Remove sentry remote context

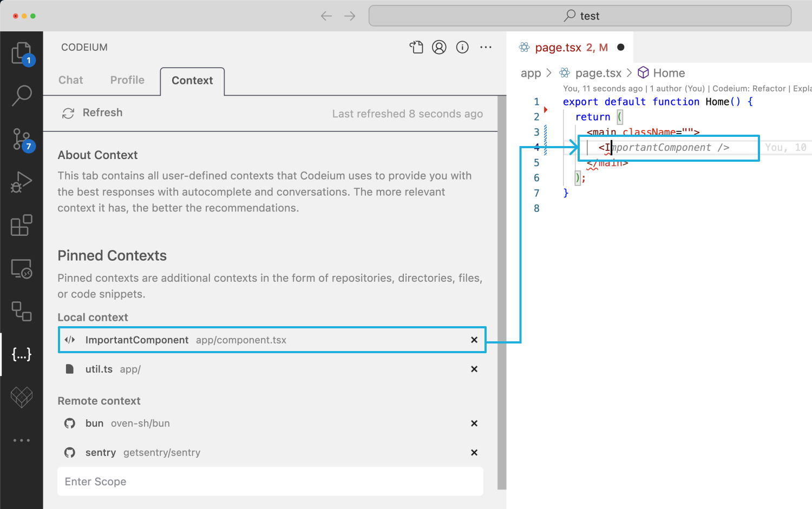[x=474, y=452]
